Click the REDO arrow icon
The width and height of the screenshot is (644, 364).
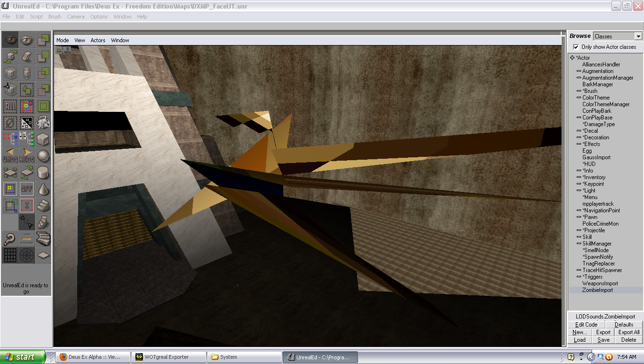pos(27,155)
